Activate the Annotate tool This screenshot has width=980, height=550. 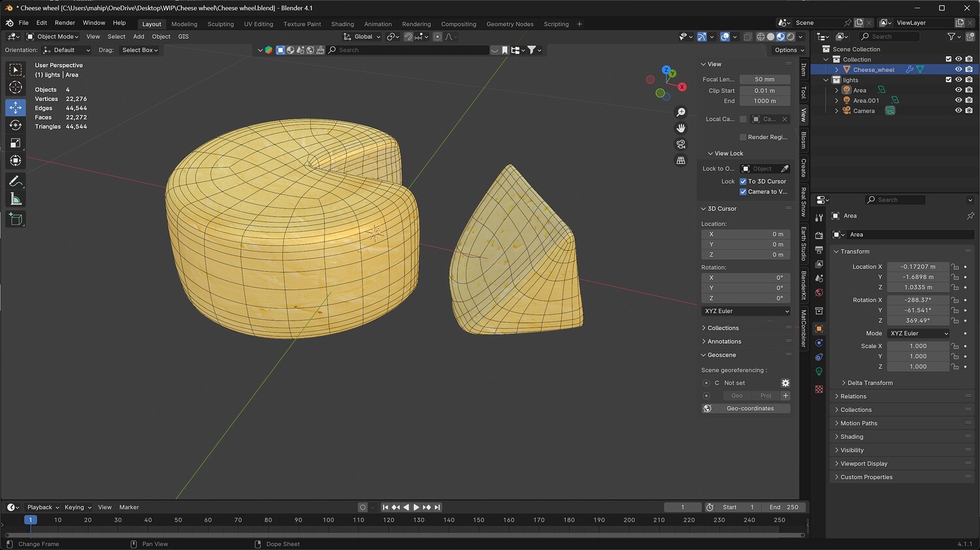point(16,181)
